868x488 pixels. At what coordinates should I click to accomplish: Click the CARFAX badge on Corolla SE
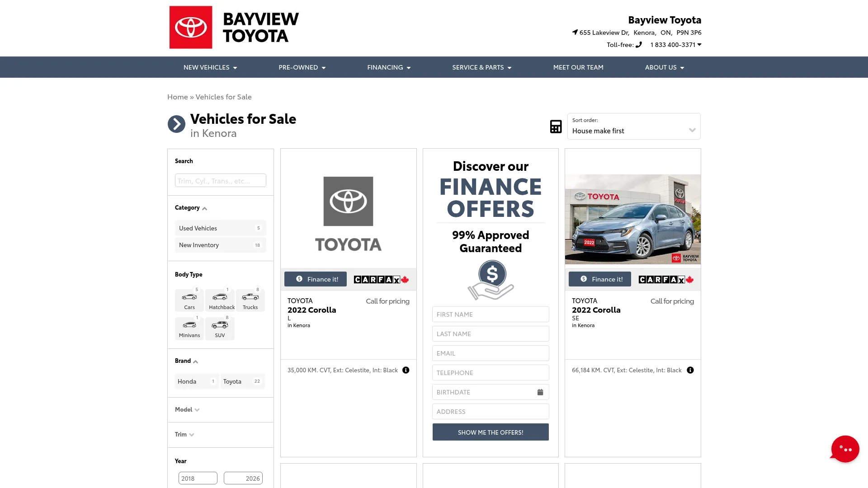click(x=666, y=279)
